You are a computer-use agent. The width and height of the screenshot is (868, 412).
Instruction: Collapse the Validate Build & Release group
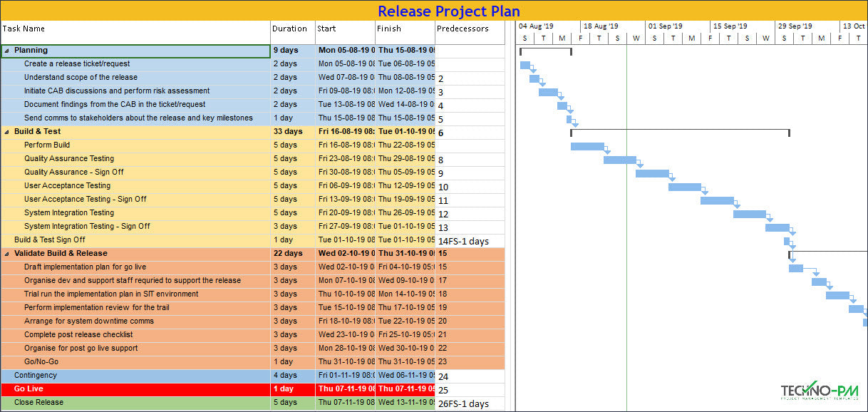(6, 253)
